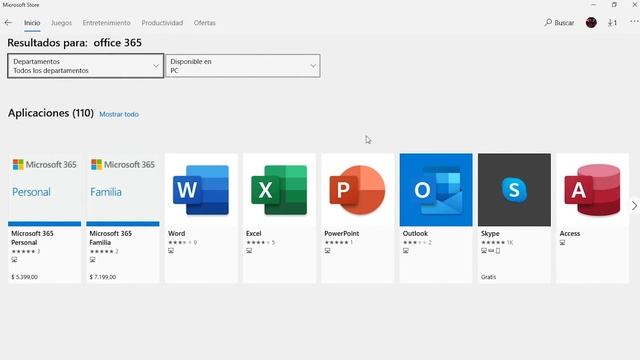Click the Gratis label under Skype
640x360 pixels.
(x=489, y=277)
